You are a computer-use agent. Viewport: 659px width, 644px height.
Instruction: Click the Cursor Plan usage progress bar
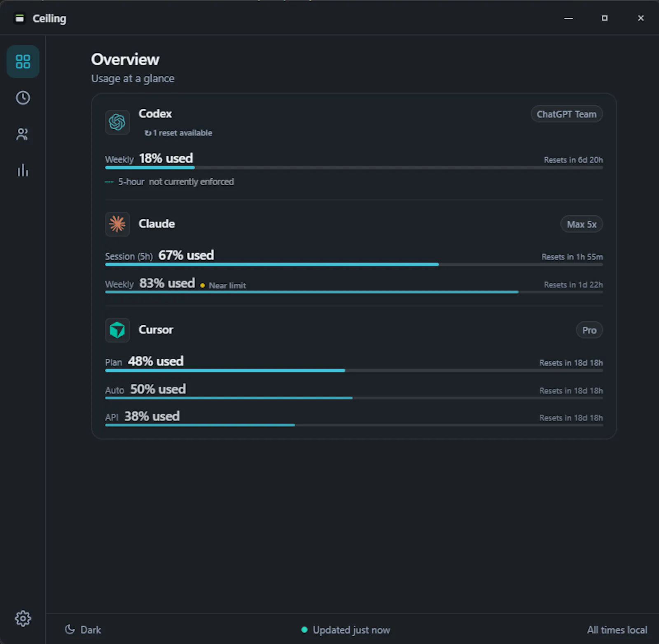[354, 371]
